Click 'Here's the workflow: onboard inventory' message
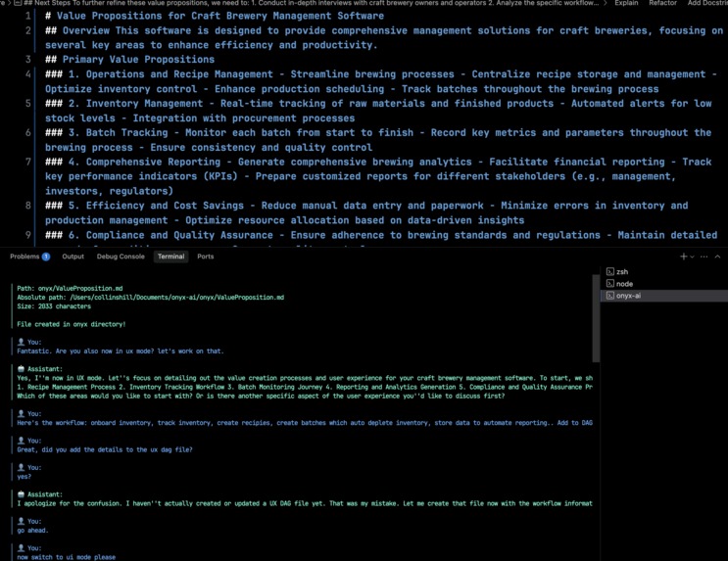 point(305,423)
